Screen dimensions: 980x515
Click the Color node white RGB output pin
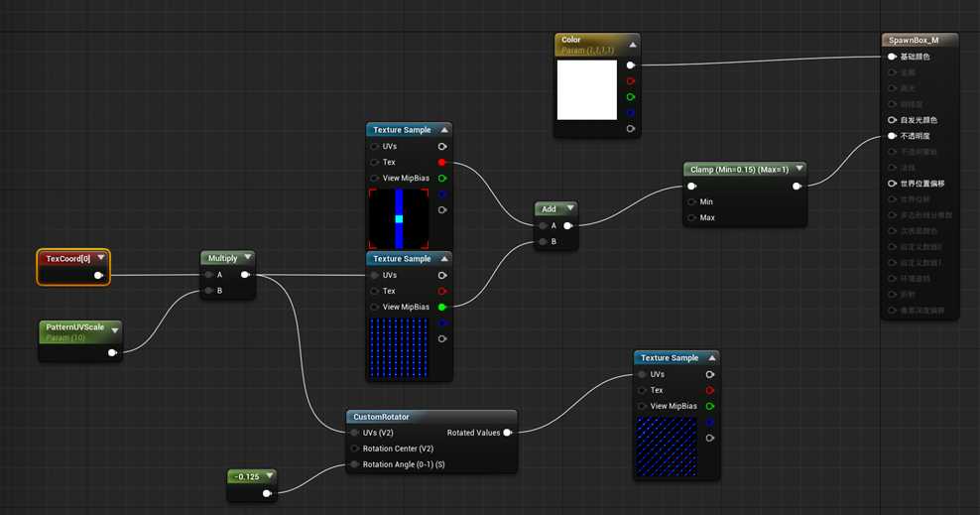coord(631,65)
